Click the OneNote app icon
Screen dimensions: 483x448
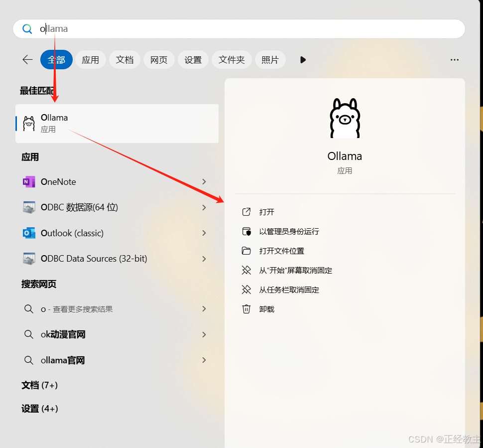tap(29, 182)
